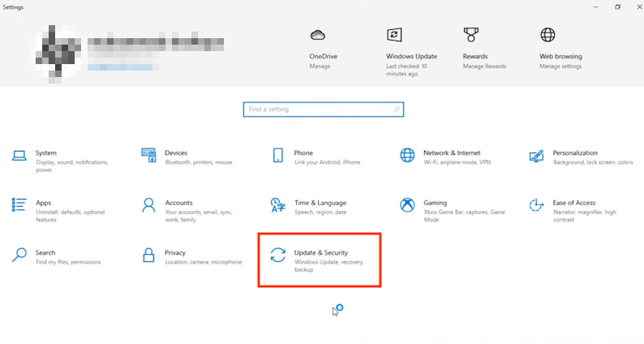Open the Search magnifier icon in category grid
Viewport: 644px width, 344px height.
click(19, 255)
